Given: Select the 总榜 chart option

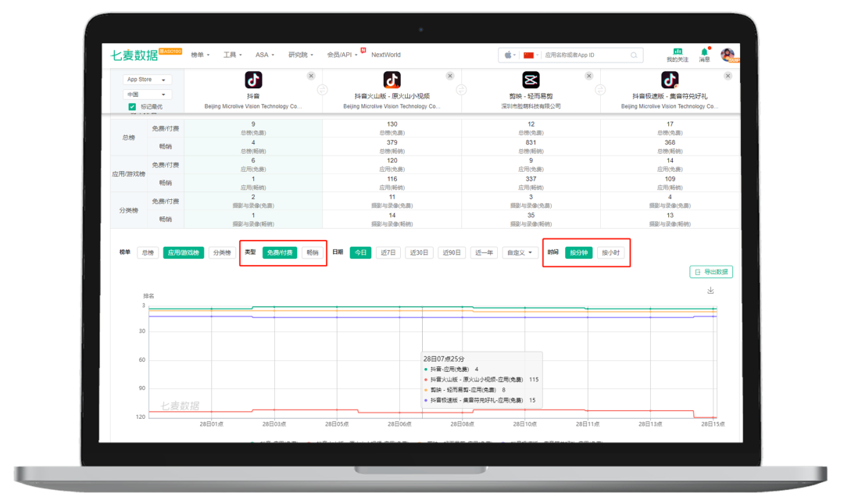Looking at the screenshot, I should 148,252.
